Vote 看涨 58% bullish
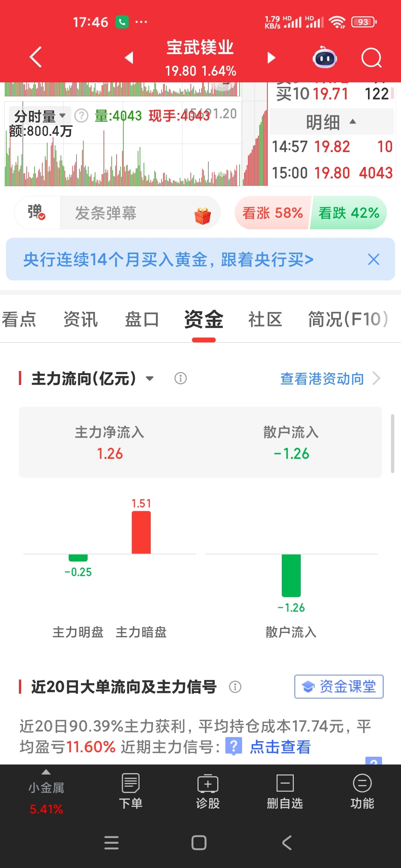Screen dimensions: 401x868 pyautogui.click(x=273, y=213)
